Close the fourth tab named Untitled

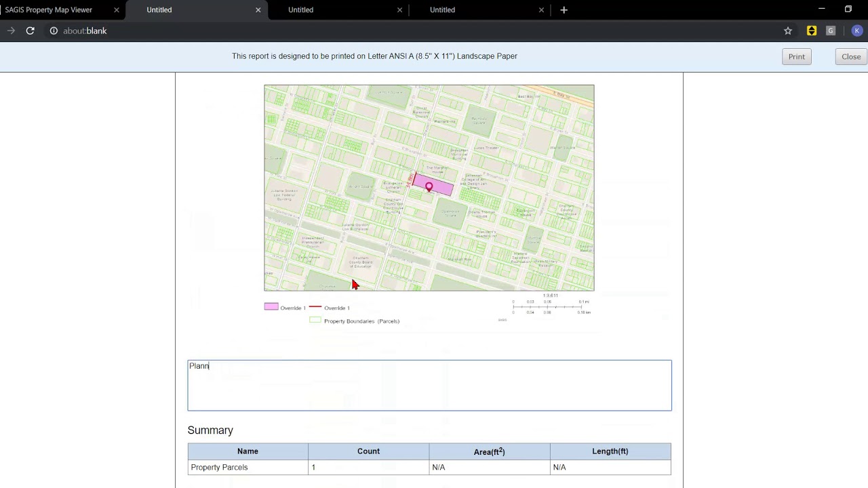pos(541,9)
